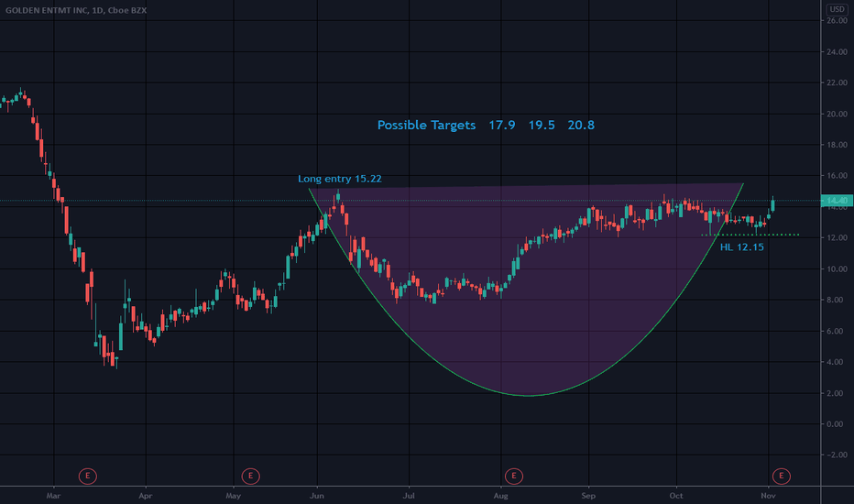Click the 20.00 price axis label

click(x=838, y=114)
